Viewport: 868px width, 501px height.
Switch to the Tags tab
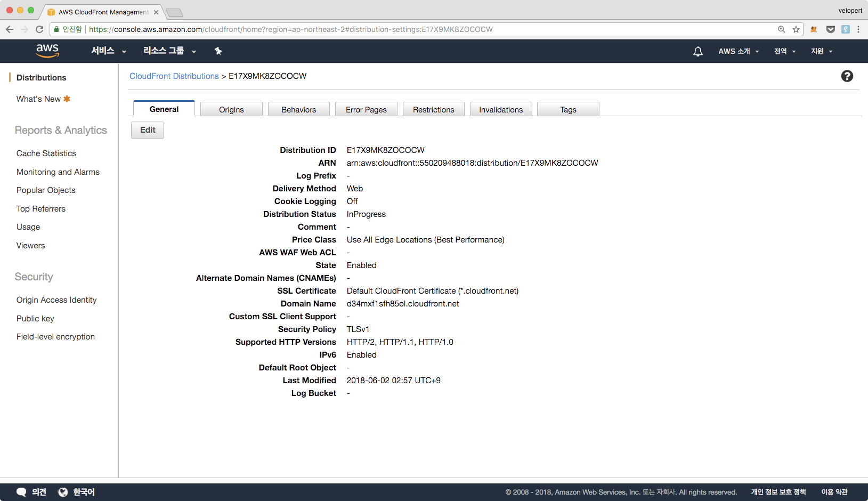tap(569, 109)
